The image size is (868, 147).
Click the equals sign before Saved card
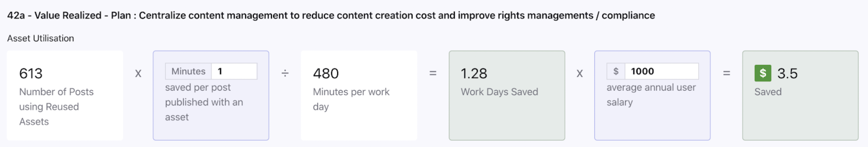(x=727, y=73)
